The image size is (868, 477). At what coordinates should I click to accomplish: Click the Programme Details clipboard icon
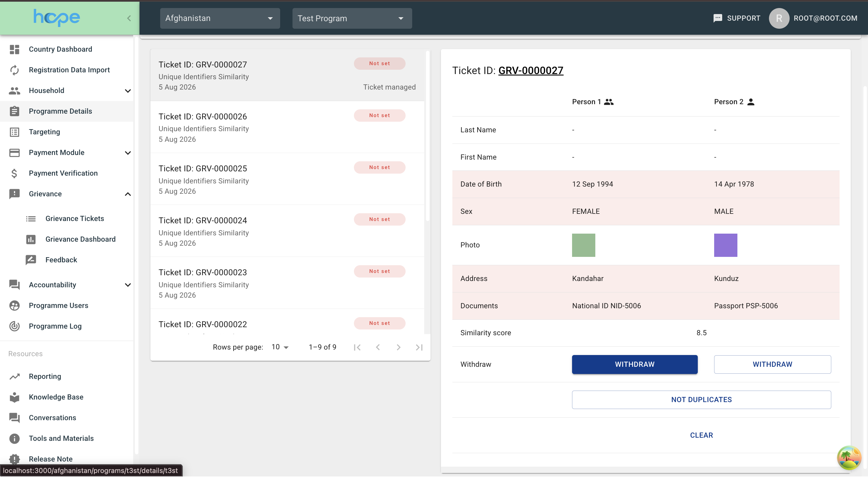[x=14, y=111]
